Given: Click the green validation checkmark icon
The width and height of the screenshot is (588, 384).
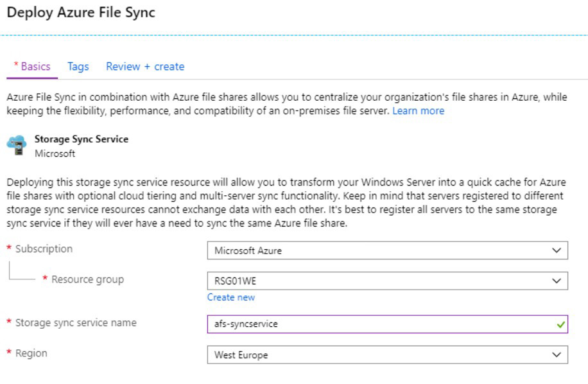Looking at the screenshot, I should pyautogui.click(x=560, y=324).
